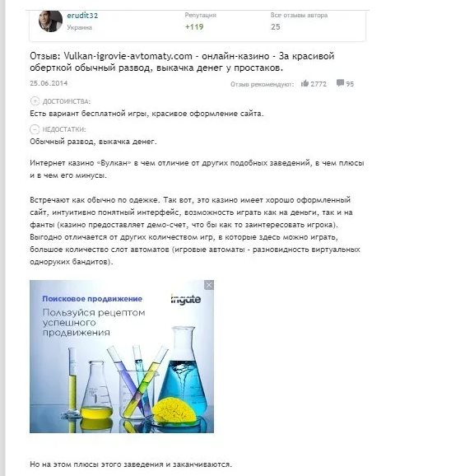Image resolution: width=465 pixels, height=476 pixels.
Task: Click the review title about Vulkan-igrovie-avtomaty.com
Action: pyautogui.click(x=182, y=62)
